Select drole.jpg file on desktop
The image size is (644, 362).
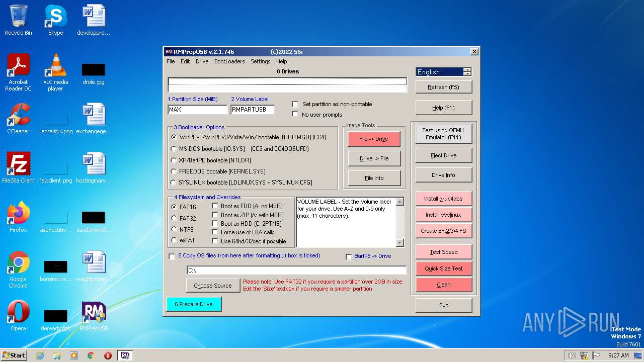(94, 73)
